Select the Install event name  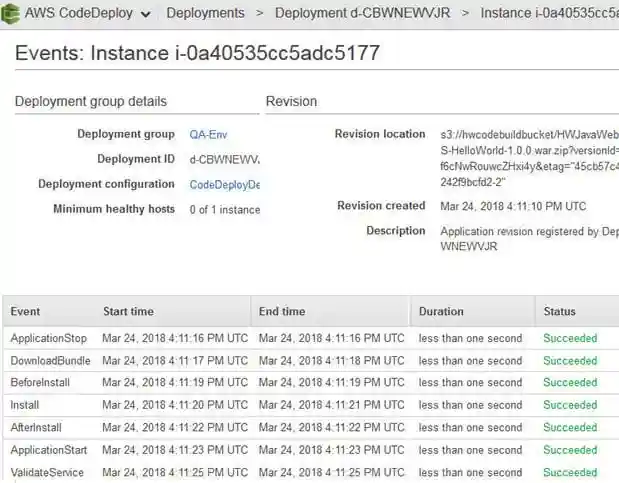pyautogui.click(x=25, y=405)
